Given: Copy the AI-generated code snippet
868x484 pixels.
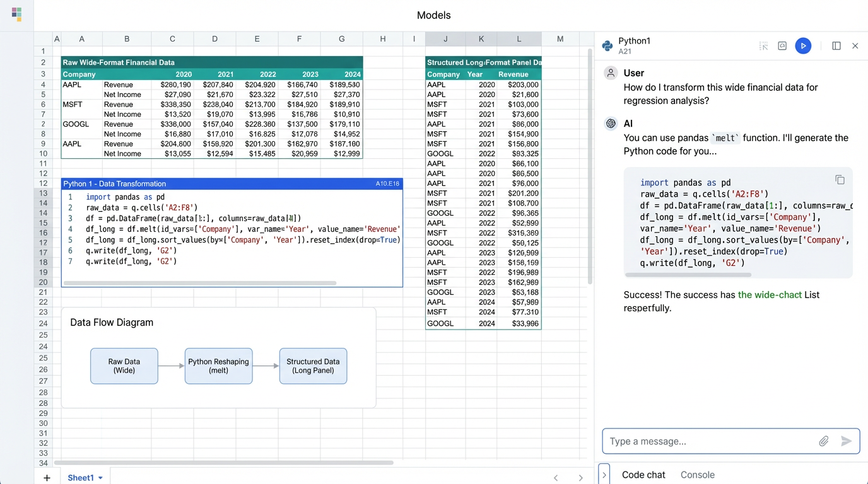Looking at the screenshot, I should pyautogui.click(x=840, y=180).
